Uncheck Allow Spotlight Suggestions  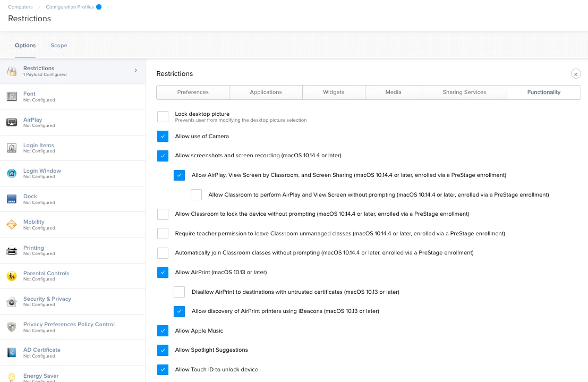pos(163,350)
